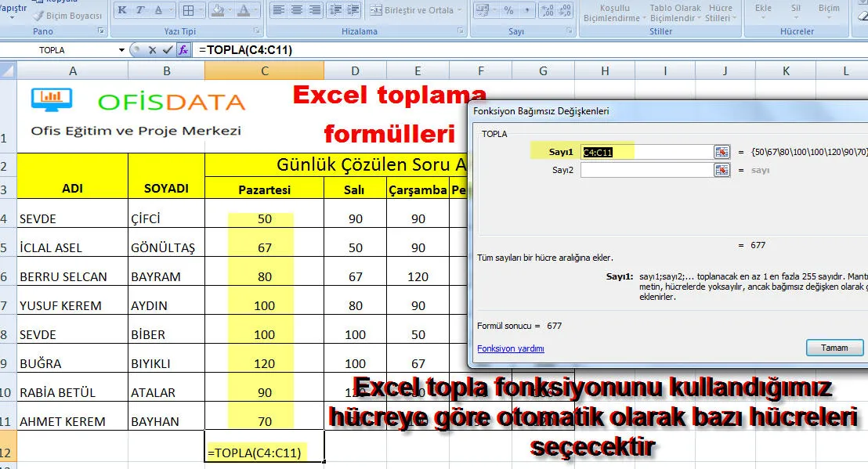This screenshot has width=868, height=469.
Task: Click the range selector icon beside Sayı1
Action: click(x=722, y=152)
